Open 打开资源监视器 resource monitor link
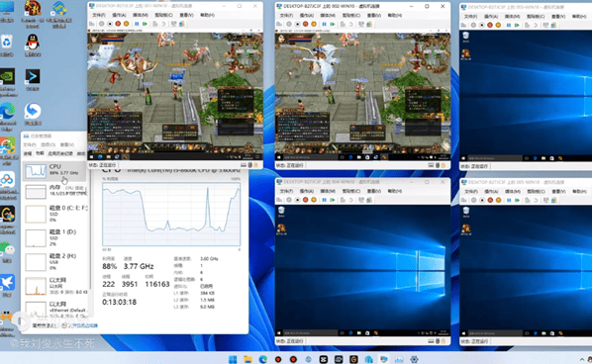This screenshot has height=364, width=592. [x=80, y=325]
